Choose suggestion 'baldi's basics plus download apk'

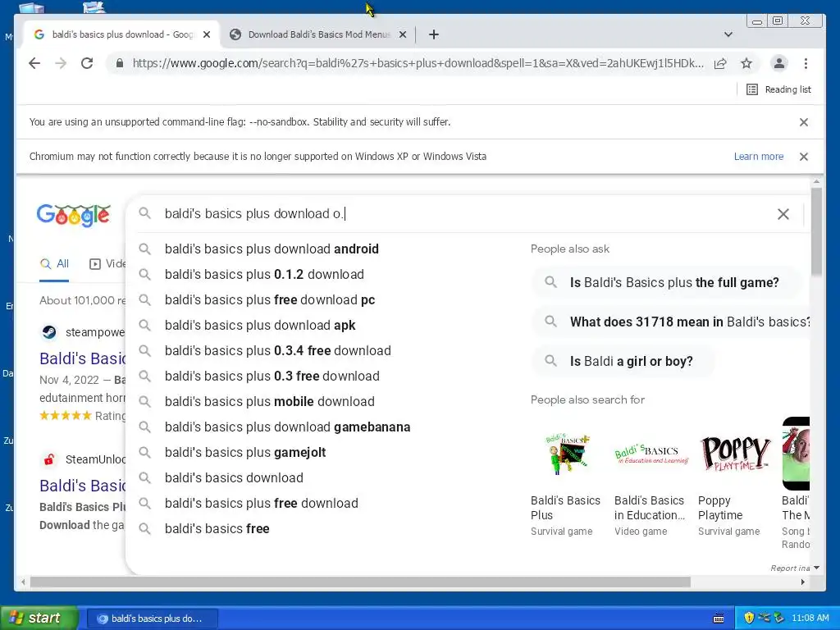(260, 325)
